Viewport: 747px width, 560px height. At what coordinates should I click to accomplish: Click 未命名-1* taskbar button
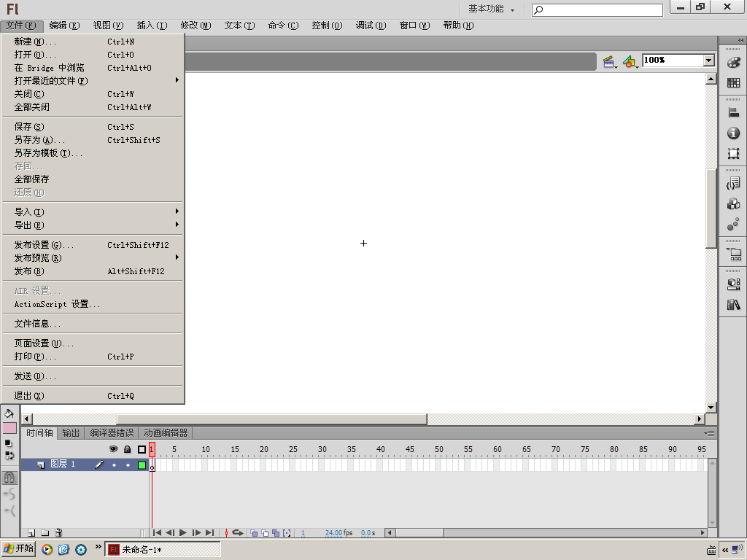(x=163, y=549)
